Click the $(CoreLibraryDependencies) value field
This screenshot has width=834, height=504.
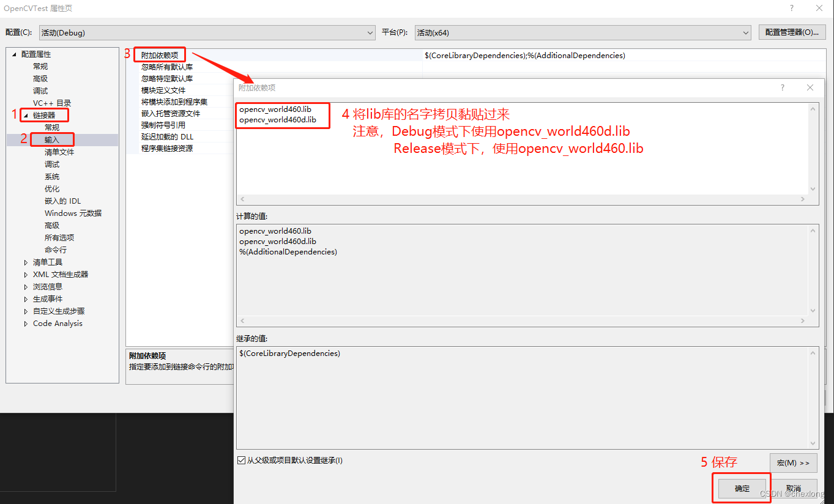tap(623, 55)
